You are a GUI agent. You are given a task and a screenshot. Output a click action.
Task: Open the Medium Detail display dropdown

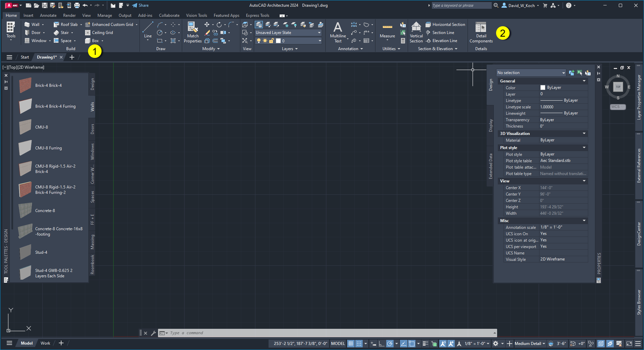pos(529,344)
